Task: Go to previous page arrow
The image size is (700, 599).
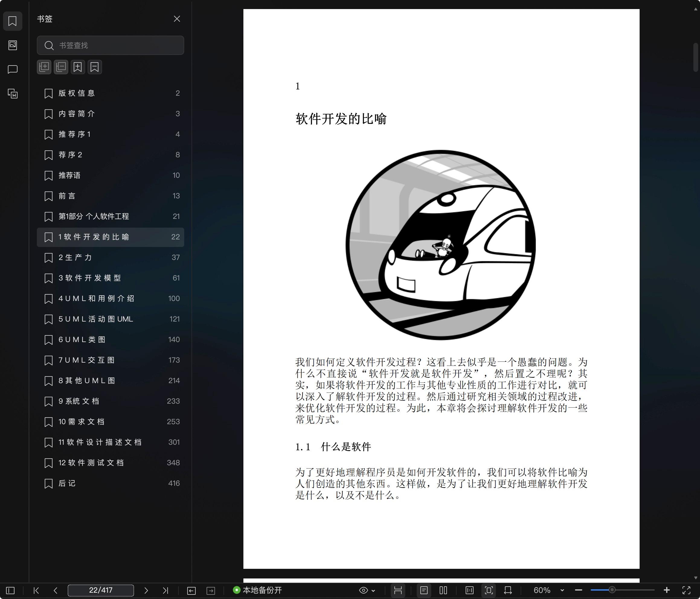Action: pyautogui.click(x=56, y=590)
